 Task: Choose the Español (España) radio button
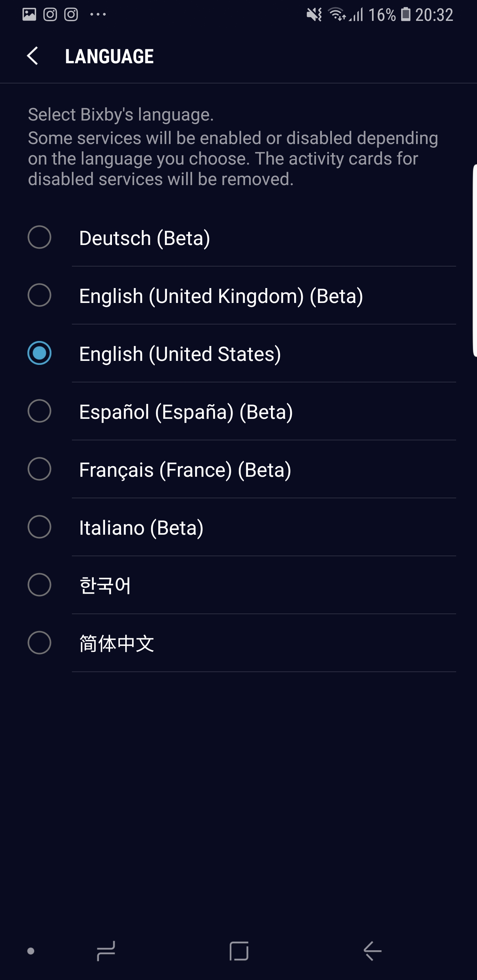point(40,411)
